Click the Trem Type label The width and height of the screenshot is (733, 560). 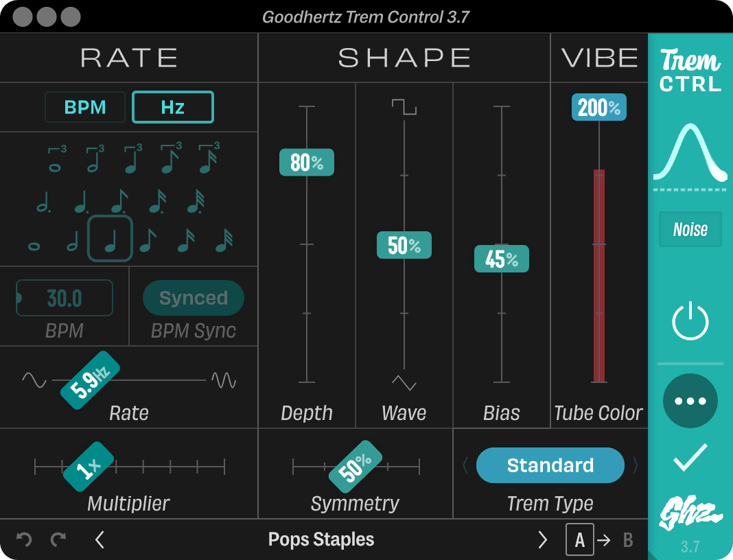(550, 504)
